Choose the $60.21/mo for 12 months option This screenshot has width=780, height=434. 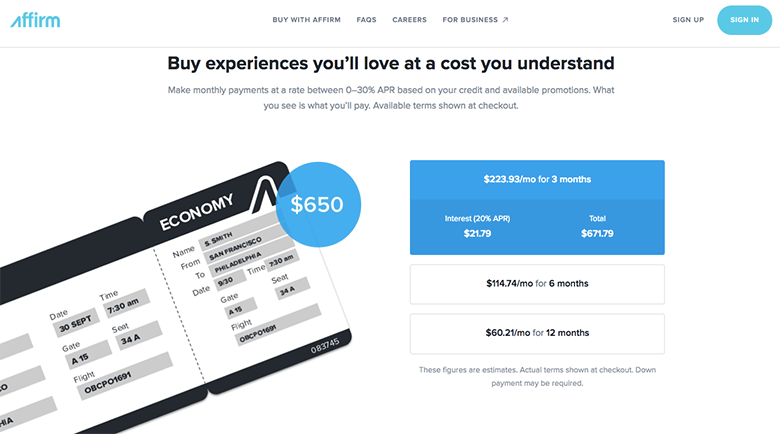pyautogui.click(x=537, y=333)
